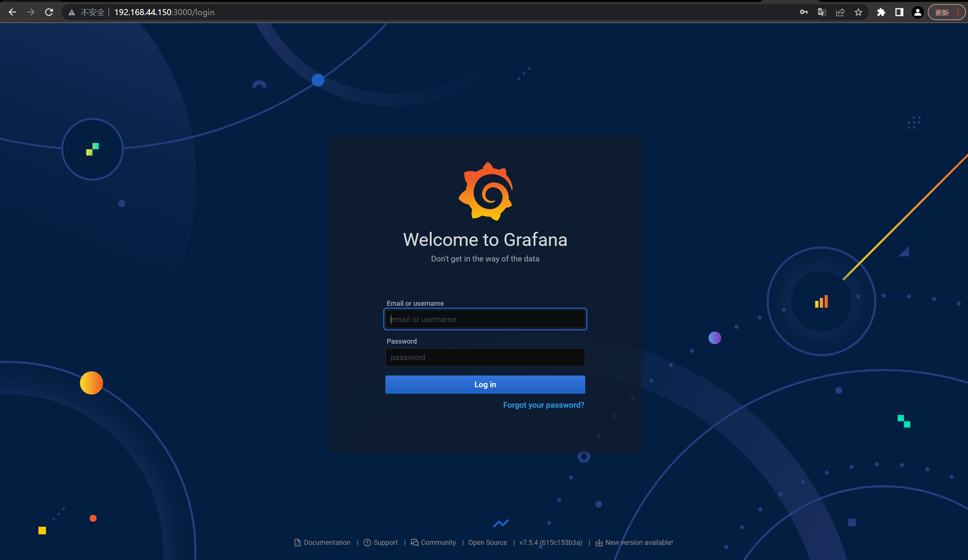The height and width of the screenshot is (560, 968).
Task: Open the browser extensions puzzle icon
Action: [x=881, y=12]
